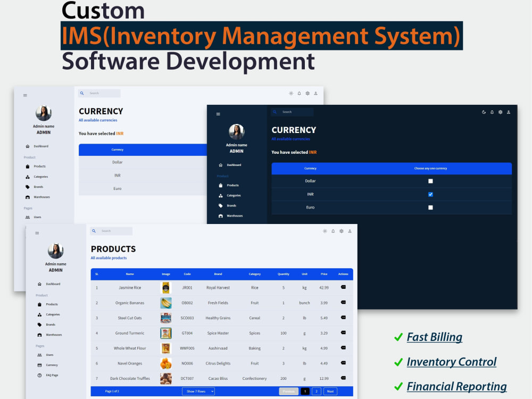The height and width of the screenshot is (399, 532).
Task: Open Dashboard in dark Currency window sidebar
Action: [x=230, y=165]
